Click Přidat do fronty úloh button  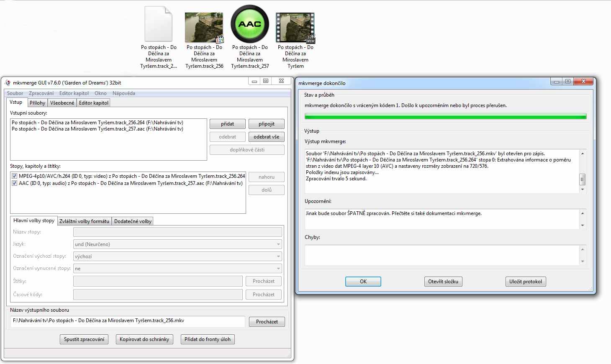[208, 339]
